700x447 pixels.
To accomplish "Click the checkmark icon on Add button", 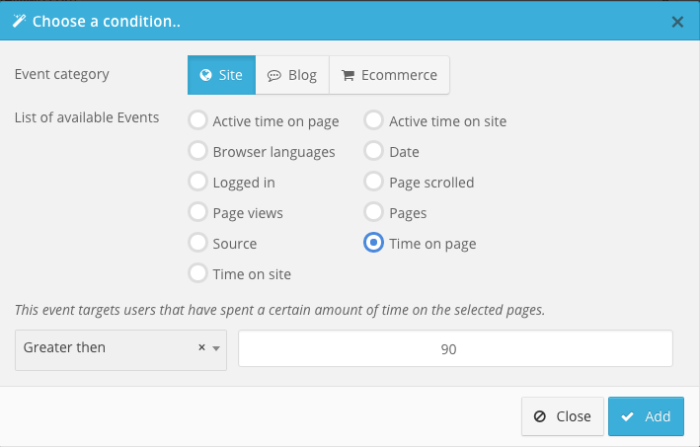I will (627, 417).
